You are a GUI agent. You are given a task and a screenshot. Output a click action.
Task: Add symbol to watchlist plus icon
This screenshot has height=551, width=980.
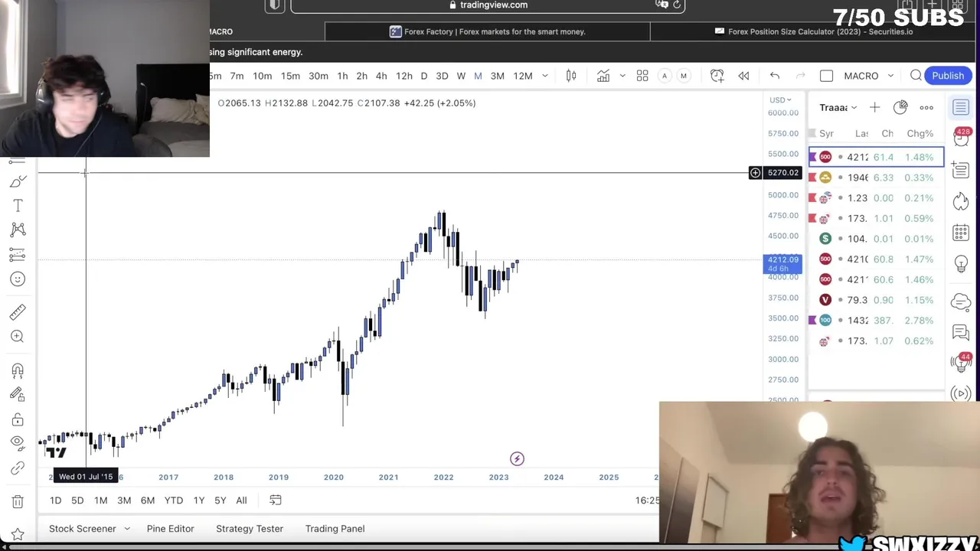tap(874, 108)
